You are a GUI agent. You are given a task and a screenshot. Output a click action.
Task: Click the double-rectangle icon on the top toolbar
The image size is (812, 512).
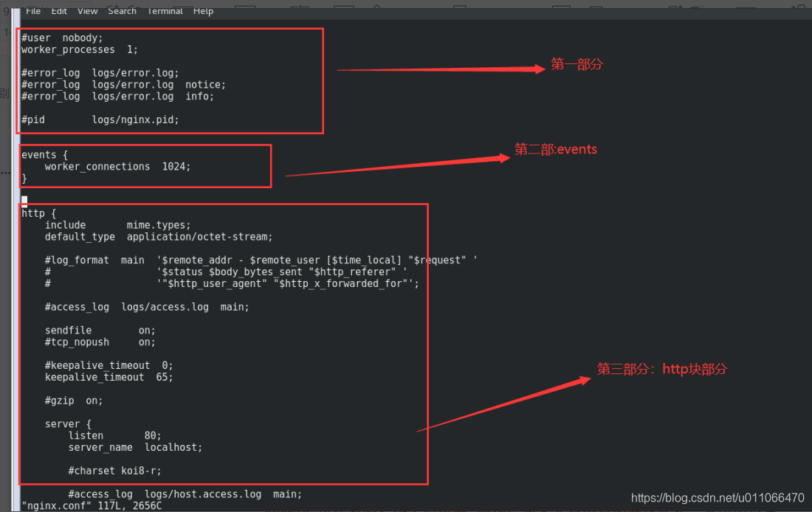pos(299,5)
